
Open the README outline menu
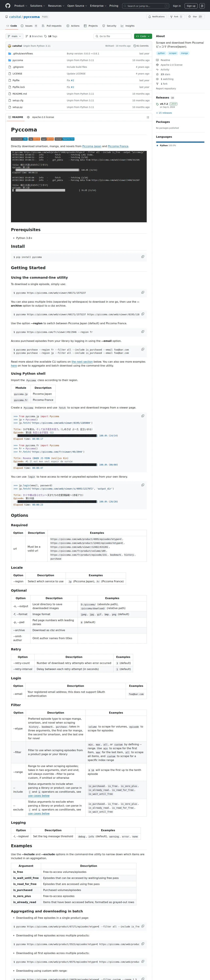(x=148, y=117)
